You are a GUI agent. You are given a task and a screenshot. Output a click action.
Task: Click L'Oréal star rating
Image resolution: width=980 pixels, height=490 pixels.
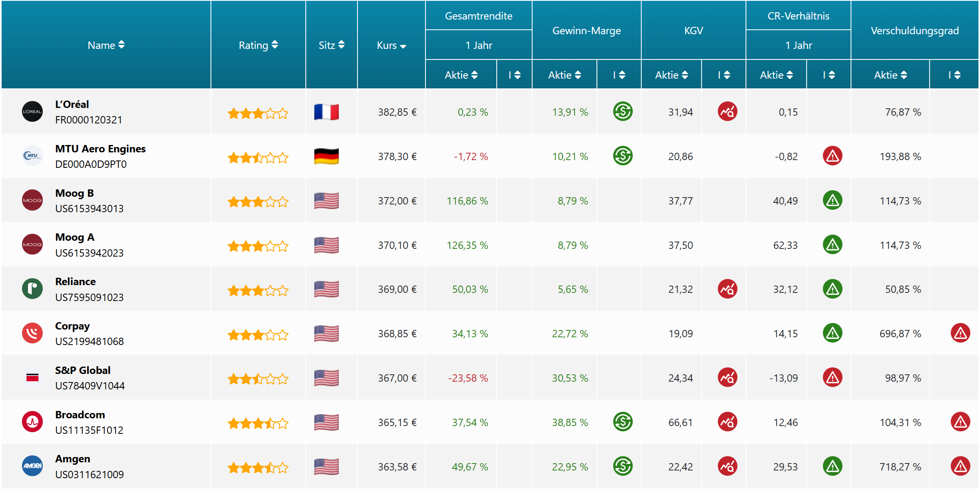(258, 113)
